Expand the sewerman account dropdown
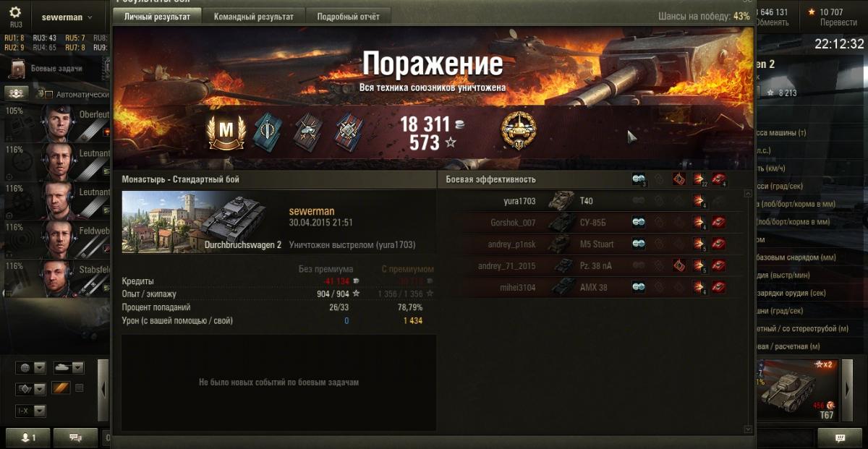The height and width of the screenshot is (449, 868). 67,17
